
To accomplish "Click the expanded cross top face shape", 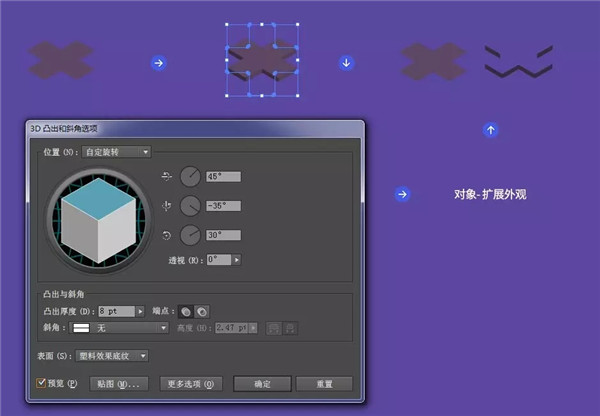I will (x=433, y=61).
